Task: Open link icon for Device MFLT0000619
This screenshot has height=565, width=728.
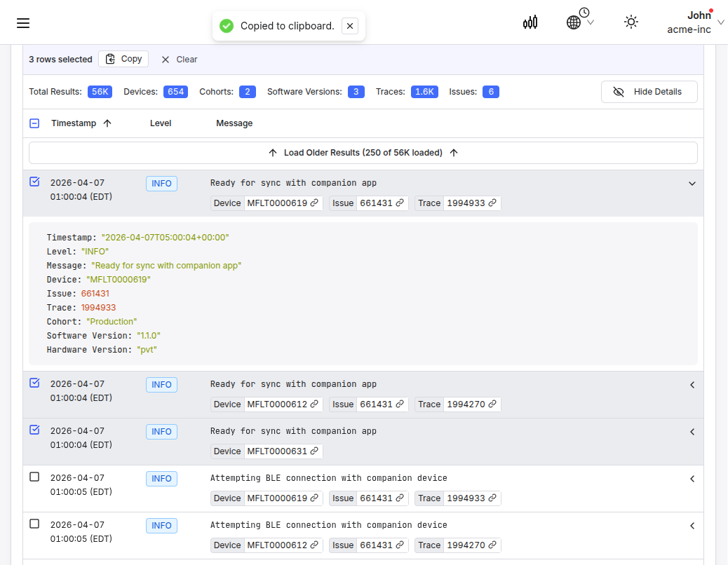Action: click(314, 203)
